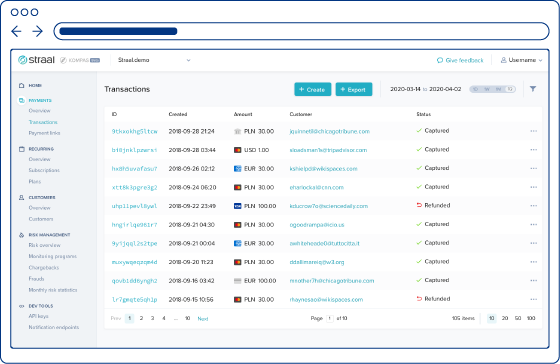The image size is (560, 364).
Task: Open more options for 2018-09-20 row
Action: pyautogui.click(x=534, y=262)
